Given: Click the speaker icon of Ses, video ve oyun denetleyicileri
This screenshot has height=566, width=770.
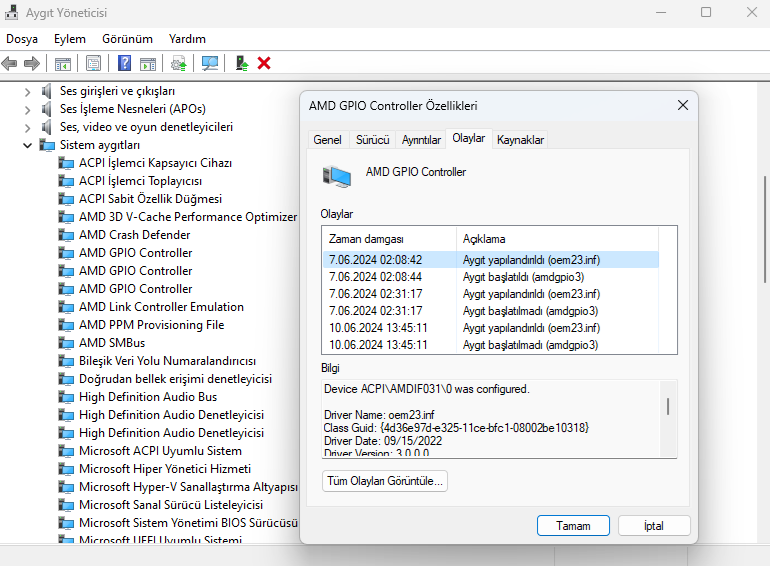Looking at the screenshot, I should [x=47, y=127].
